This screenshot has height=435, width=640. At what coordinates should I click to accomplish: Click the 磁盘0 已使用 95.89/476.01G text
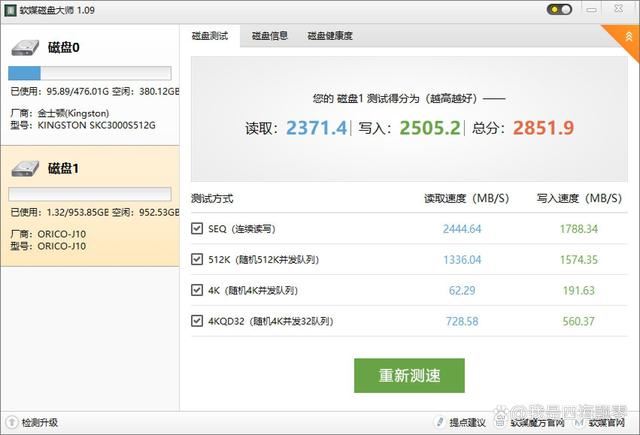pos(60,91)
